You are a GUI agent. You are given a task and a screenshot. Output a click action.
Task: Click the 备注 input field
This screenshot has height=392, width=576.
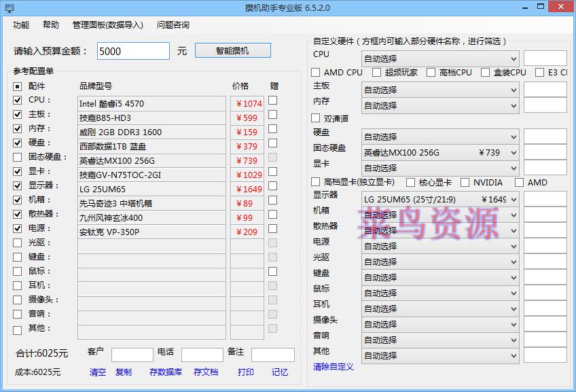(x=273, y=355)
